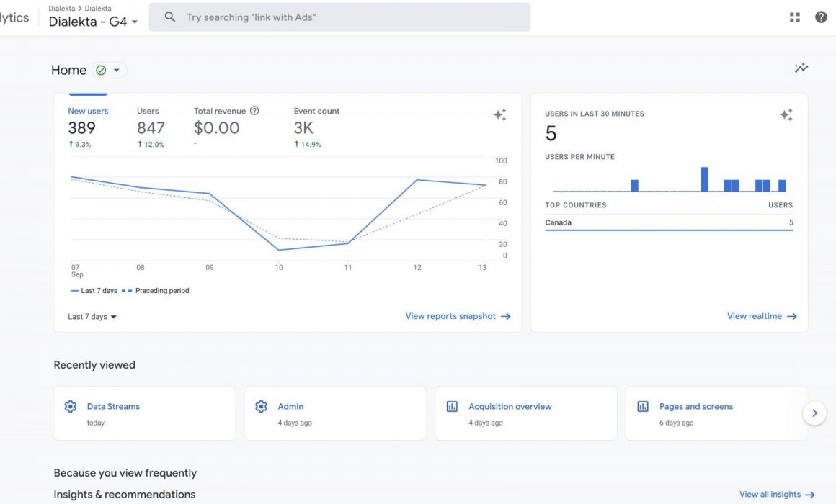Screen dimensions: 836x504
Task: Click the Pages and screens report icon
Action: point(642,406)
